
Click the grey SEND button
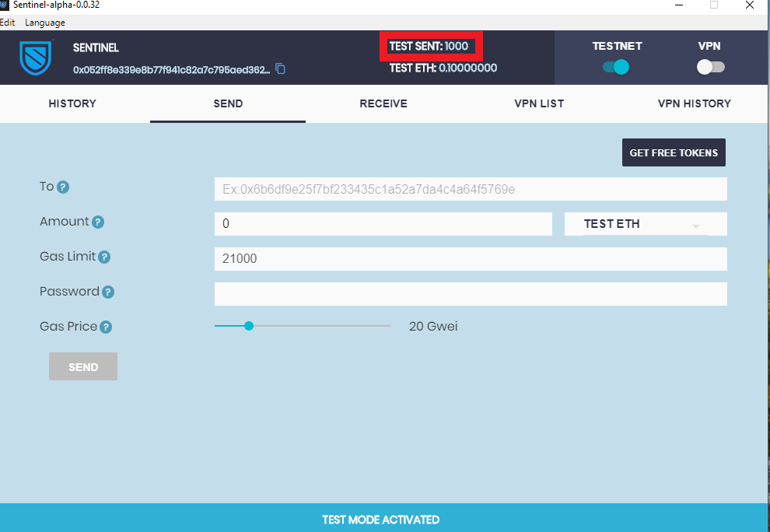point(83,366)
